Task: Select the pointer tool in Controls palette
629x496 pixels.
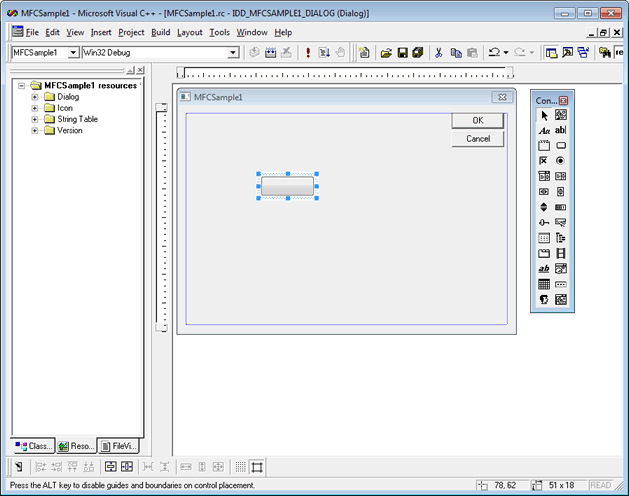Action: click(x=544, y=115)
